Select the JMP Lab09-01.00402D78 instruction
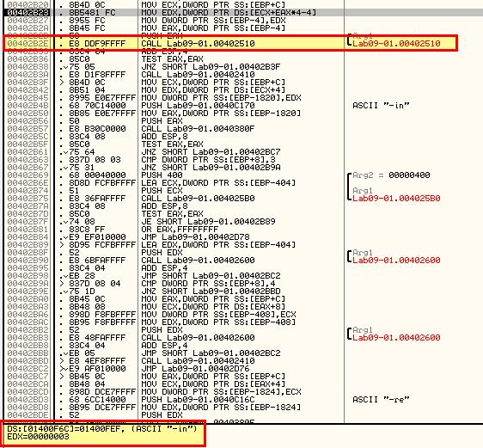Viewport: 483px width, 448px height. pyautogui.click(x=195, y=237)
